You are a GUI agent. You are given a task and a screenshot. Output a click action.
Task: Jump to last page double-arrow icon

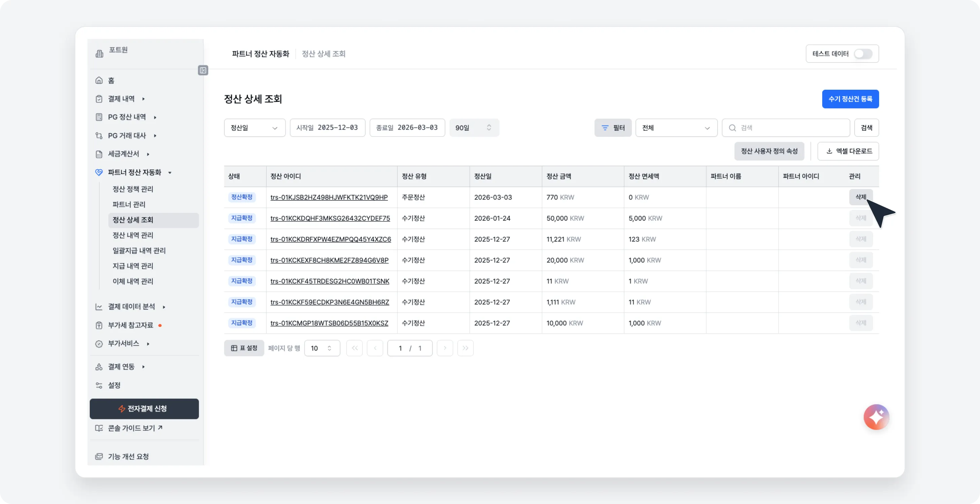(465, 348)
